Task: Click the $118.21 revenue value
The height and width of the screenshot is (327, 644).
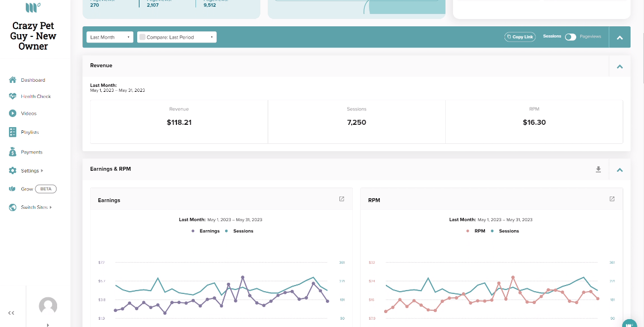Action: 179,123
